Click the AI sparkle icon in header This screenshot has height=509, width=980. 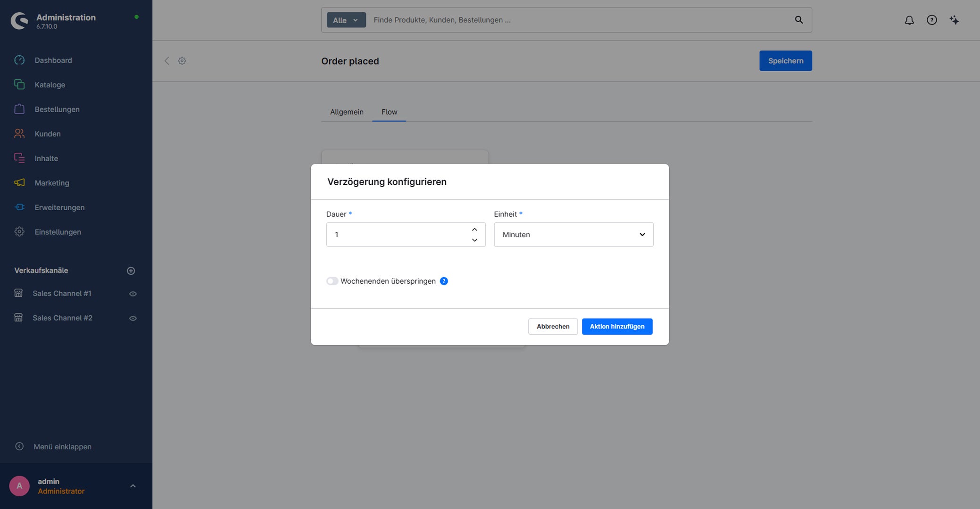pos(954,20)
